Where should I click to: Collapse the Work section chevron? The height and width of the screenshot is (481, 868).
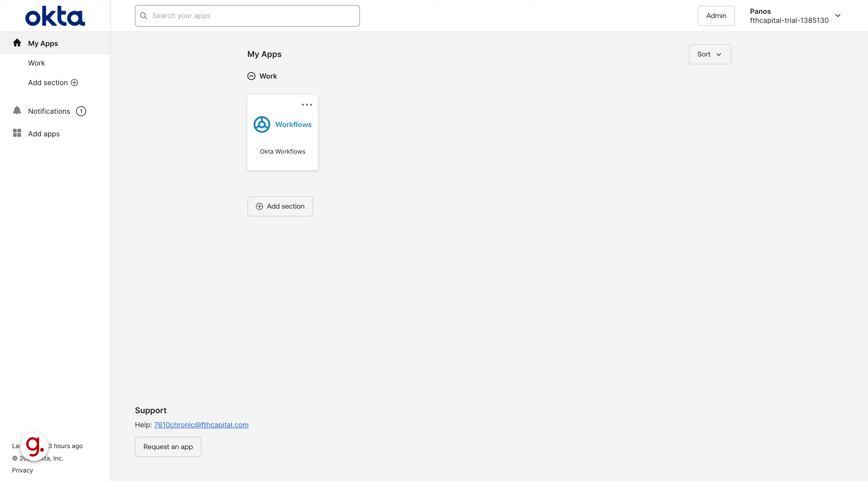pyautogui.click(x=251, y=76)
